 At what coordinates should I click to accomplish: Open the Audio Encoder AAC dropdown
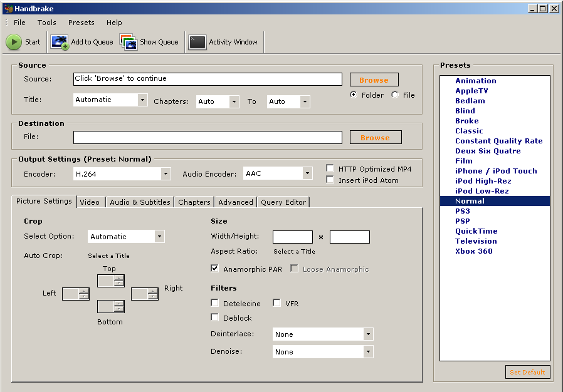tap(307, 173)
